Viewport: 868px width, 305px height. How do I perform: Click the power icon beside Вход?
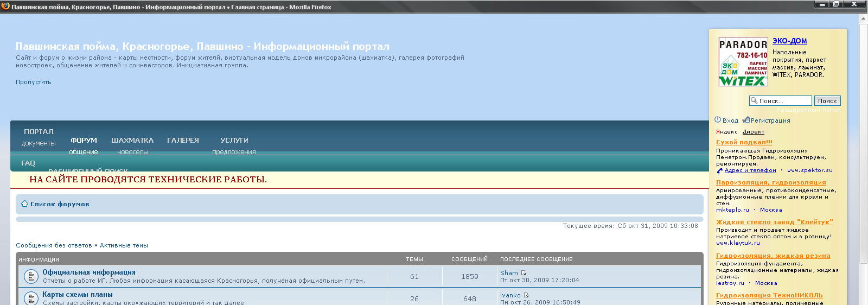pos(718,120)
